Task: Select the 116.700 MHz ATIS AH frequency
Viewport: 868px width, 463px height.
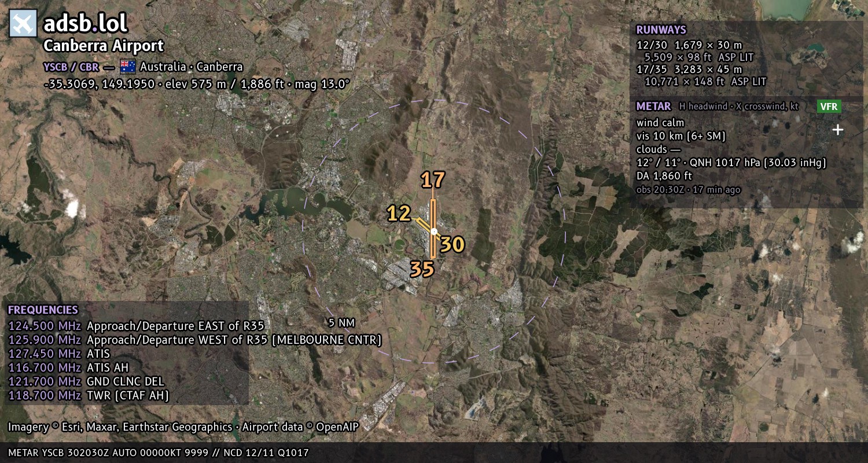Action: (x=68, y=368)
